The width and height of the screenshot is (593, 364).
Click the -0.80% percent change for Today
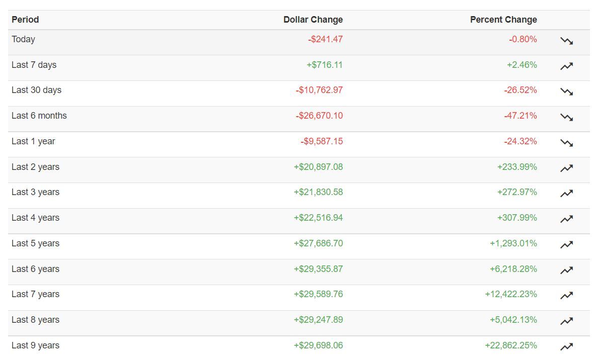[x=523, y=39]
